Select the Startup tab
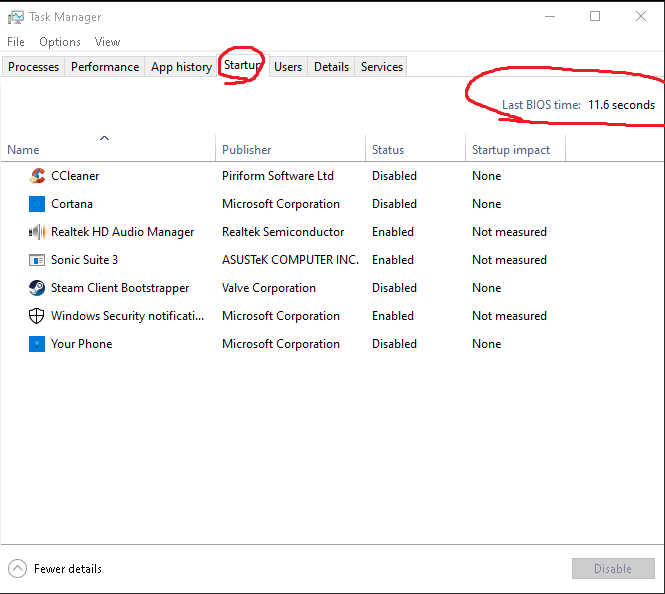The height and width of the screenshot is (594, 665). click(x=242, y=65)
